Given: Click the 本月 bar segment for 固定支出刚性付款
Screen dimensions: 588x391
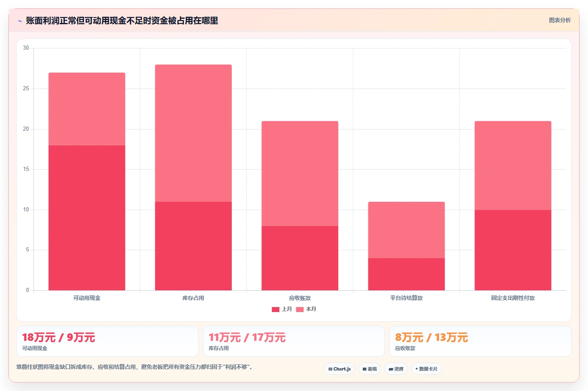Looking at the screenshot, I should [x=513, y=165].
